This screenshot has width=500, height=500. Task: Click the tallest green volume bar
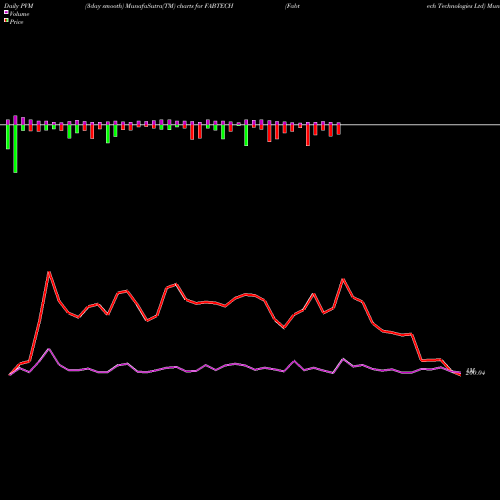(x=15, y=148)
